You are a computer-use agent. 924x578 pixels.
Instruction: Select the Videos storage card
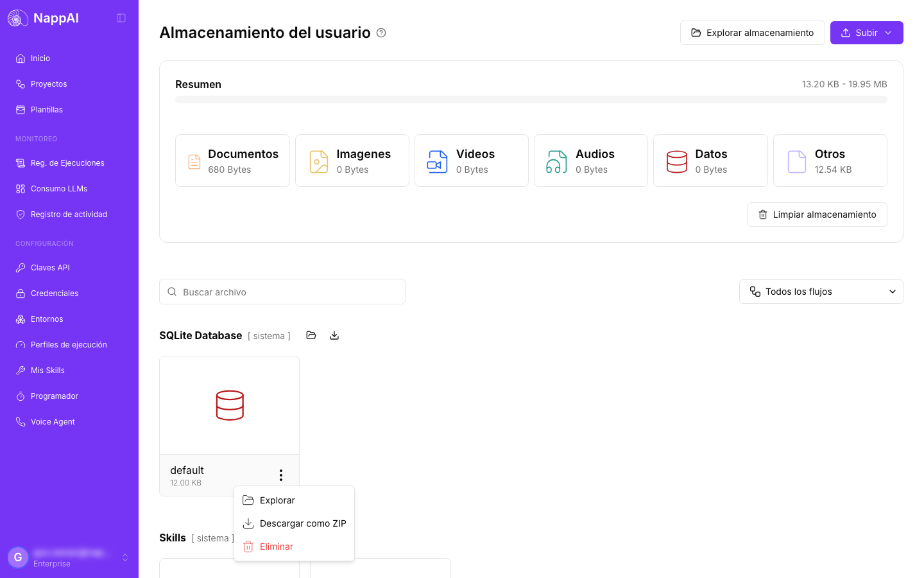click(472, 161)
